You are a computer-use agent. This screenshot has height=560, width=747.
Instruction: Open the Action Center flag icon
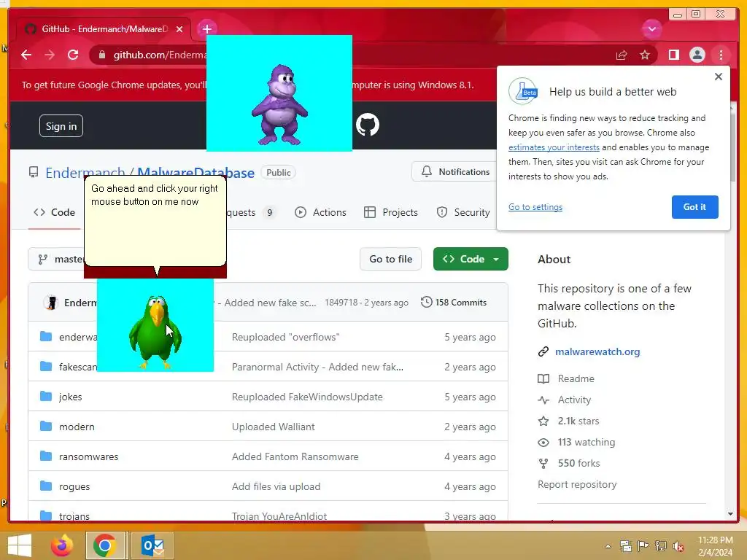(x=643, y=546)
